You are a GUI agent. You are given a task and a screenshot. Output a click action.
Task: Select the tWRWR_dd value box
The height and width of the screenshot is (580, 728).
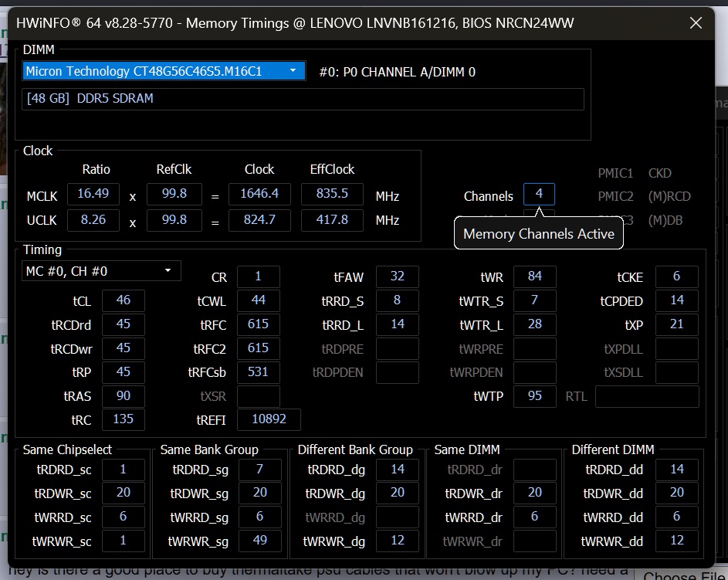tap(676, 541)
